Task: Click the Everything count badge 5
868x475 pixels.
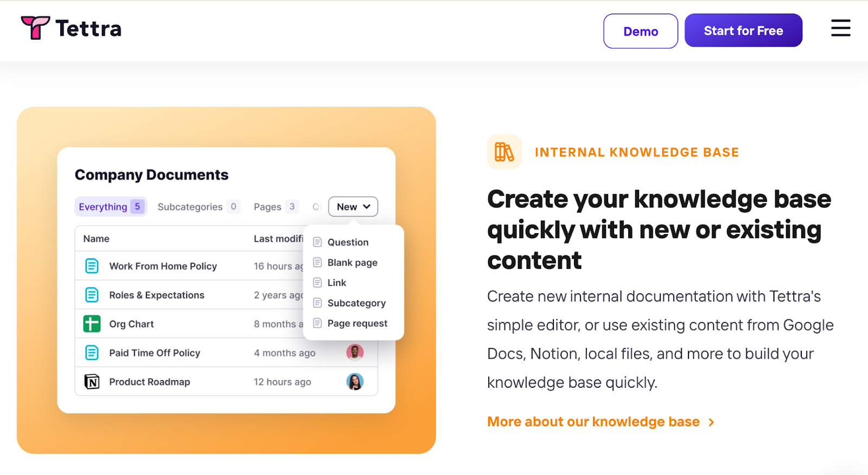Action: (138, 207)
